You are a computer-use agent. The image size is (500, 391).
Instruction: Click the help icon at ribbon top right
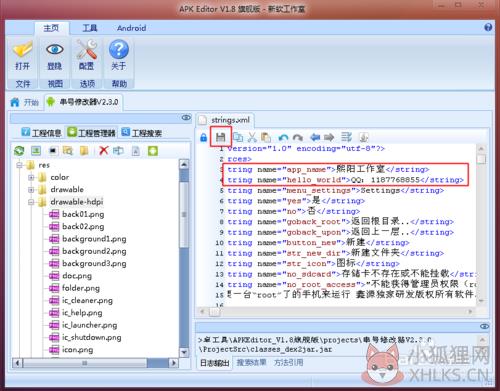[488, 27]
